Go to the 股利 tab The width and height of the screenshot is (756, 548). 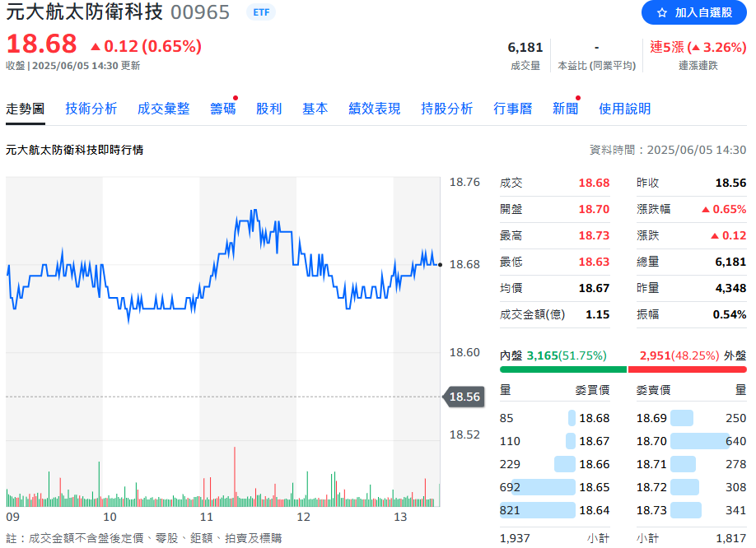pos(269,109)
